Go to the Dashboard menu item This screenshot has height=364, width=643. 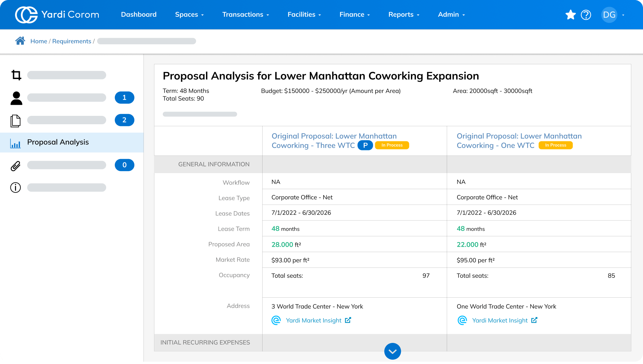coord(139,15)
